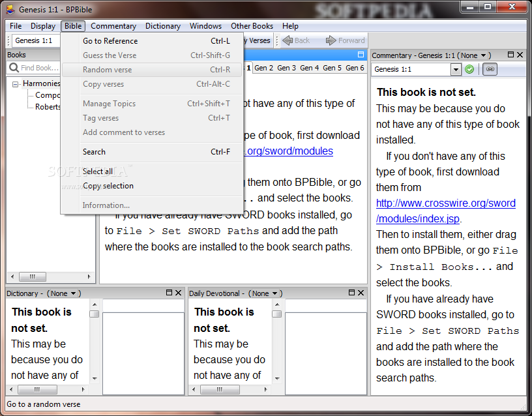
Task: Click Dictionary panel horizontal scrollbar thumb
Action: [37, 389]
